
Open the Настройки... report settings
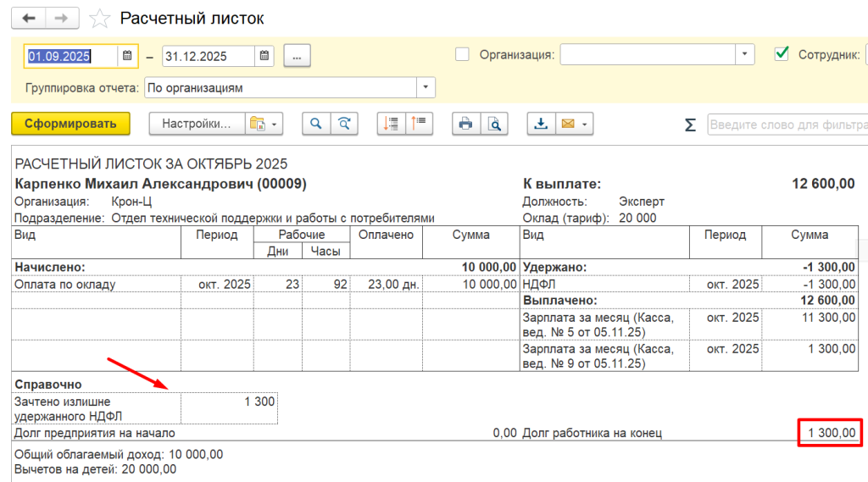pyautogui.click(x=197, y=124)
